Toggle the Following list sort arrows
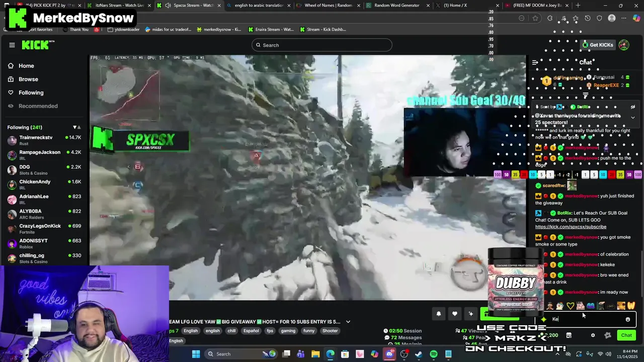 tap(76, 127)
